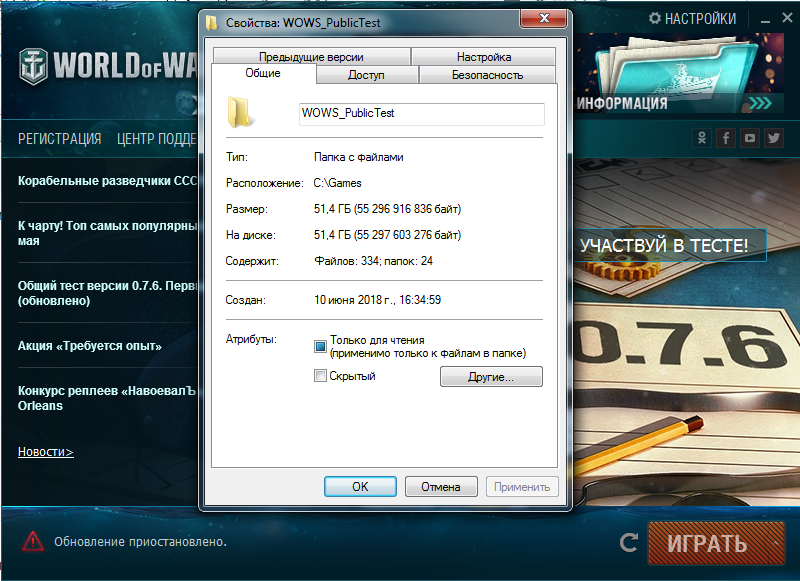Select the 'Общие' tab

point(263,73)
